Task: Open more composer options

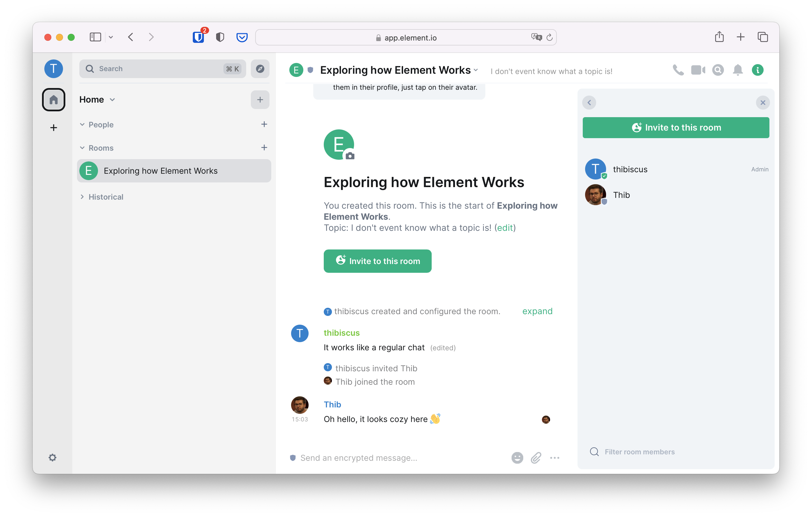Action: pos(555,458)
